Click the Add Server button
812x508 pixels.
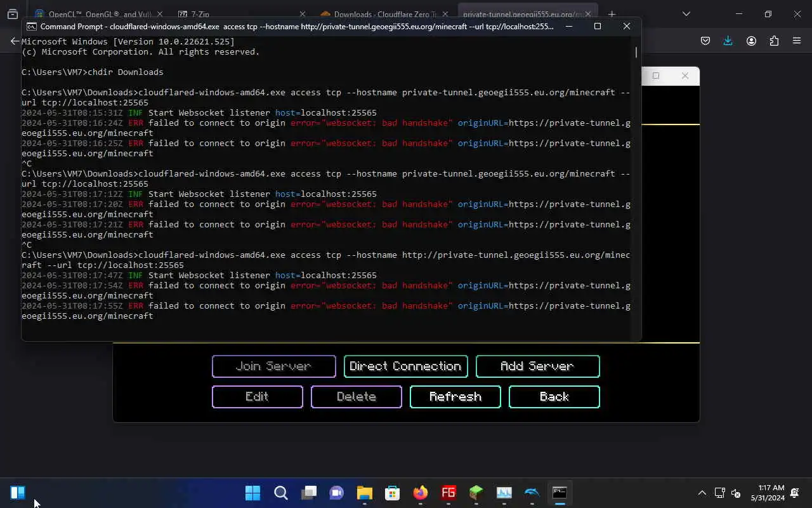point(537,366)
